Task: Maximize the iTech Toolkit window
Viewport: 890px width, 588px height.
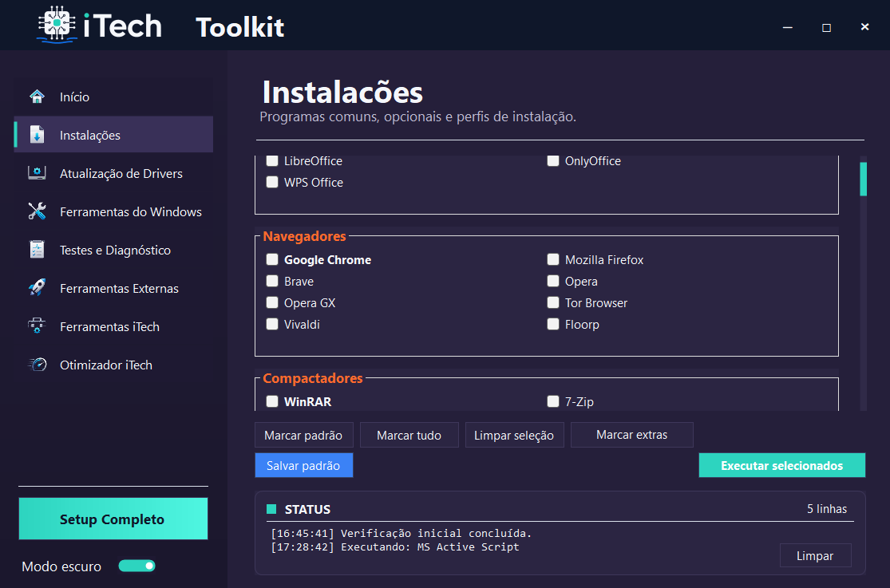Action: 826,26
